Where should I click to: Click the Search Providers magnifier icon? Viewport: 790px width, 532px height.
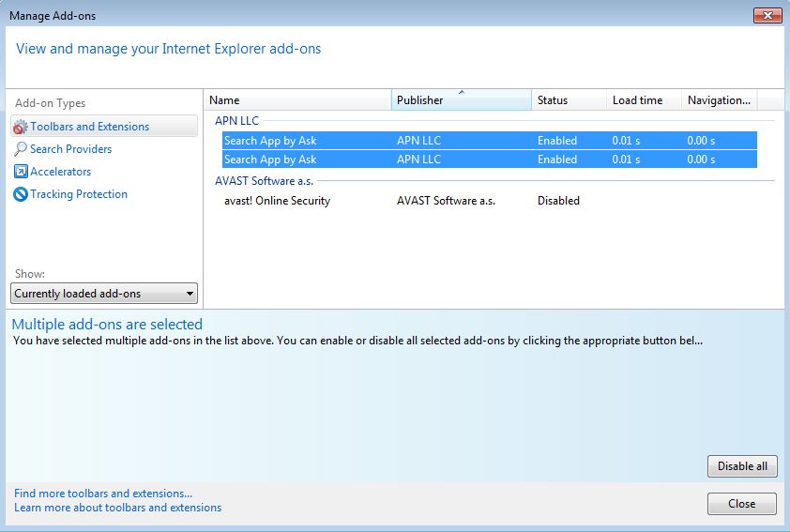[x=20, y=149]
